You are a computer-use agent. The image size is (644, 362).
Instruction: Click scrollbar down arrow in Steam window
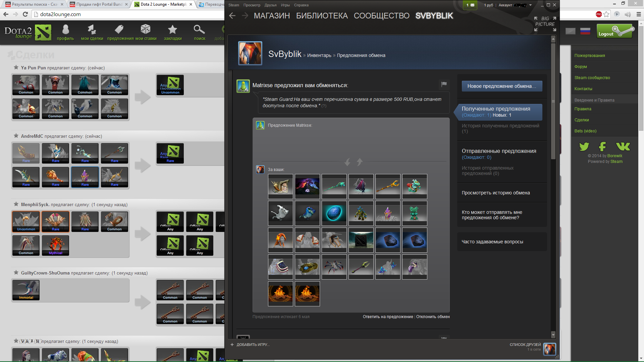(553, 335)
